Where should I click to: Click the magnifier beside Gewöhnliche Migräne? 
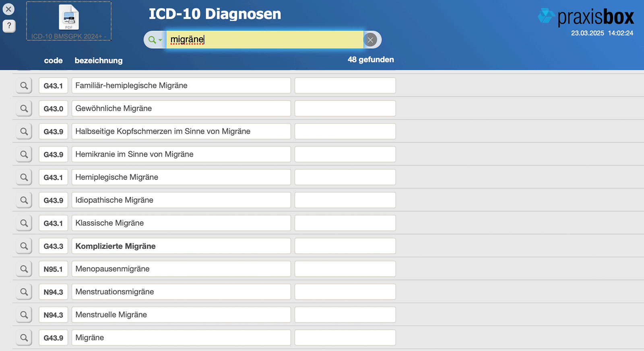tap(24, 109)
